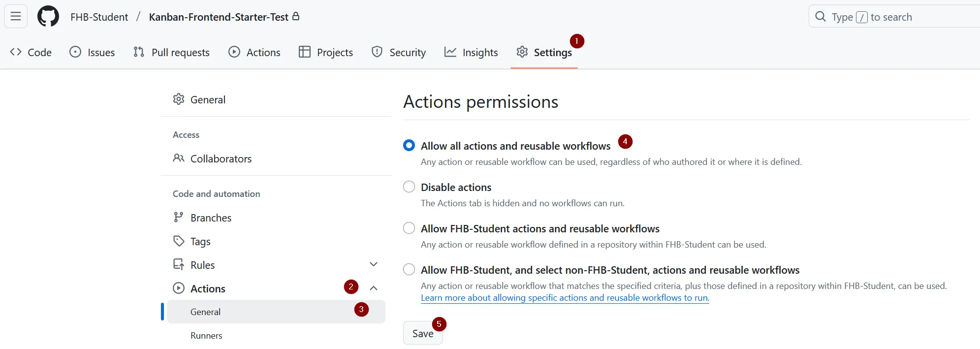Open Insights via the graph icon
Screen dimensions: 980x349
pos(450,52)
